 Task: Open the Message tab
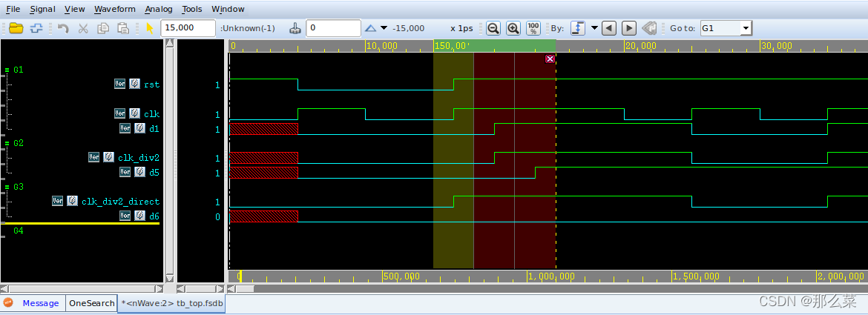pyautogui.click(x=40, y=303)
